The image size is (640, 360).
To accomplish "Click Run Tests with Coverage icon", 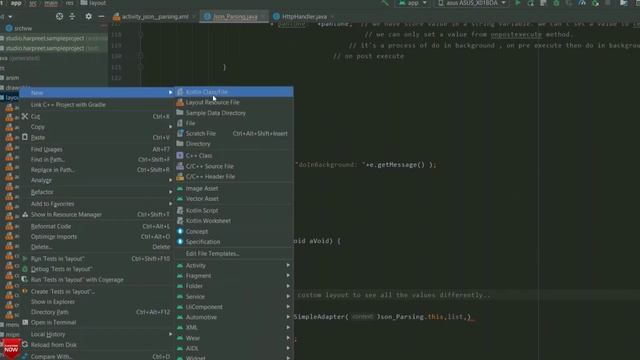I will click(x=25, y=280).
